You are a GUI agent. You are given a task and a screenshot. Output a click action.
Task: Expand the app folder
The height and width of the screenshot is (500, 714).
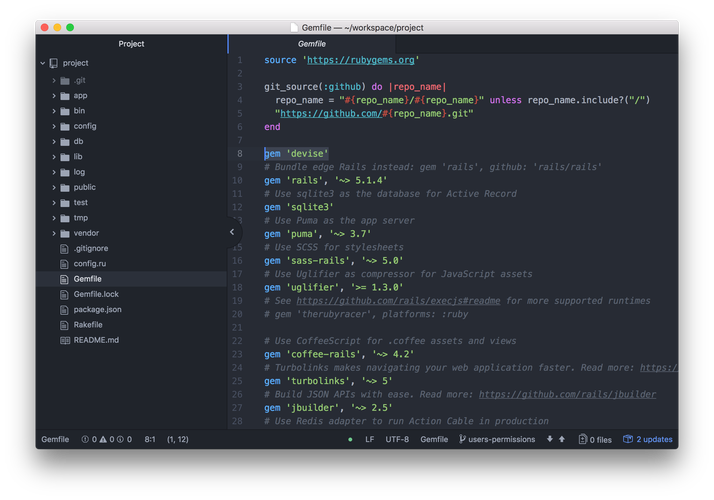[x=54, y=95]
